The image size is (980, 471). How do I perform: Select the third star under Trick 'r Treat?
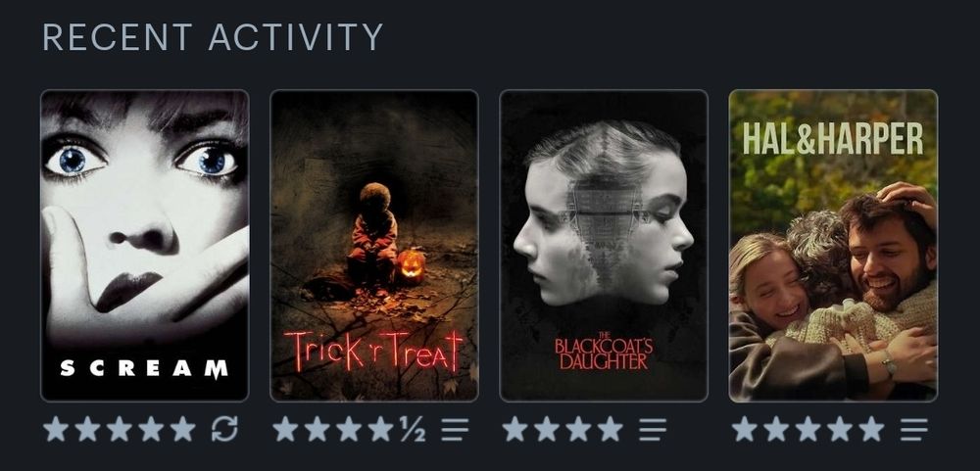(349, 429)
